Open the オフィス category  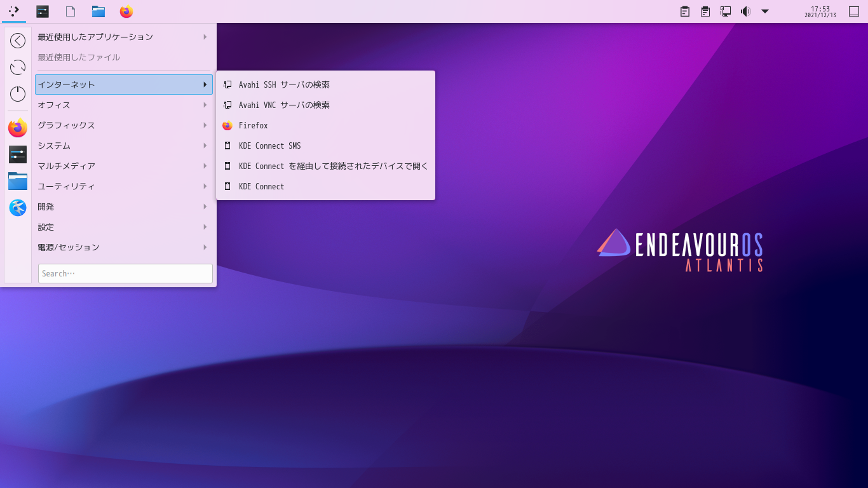124,105
